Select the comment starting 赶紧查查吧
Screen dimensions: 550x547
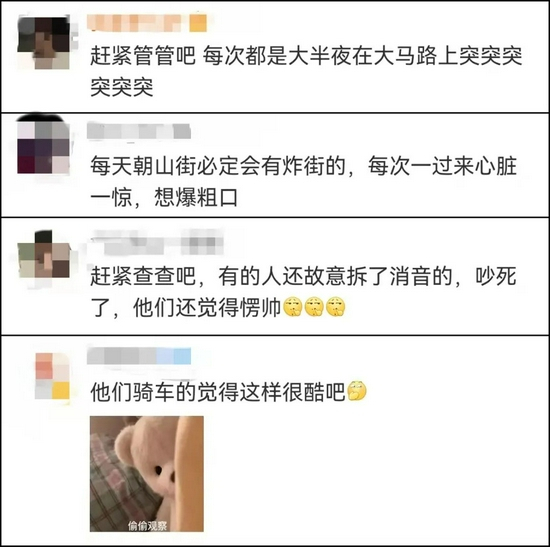click(303, 292)
